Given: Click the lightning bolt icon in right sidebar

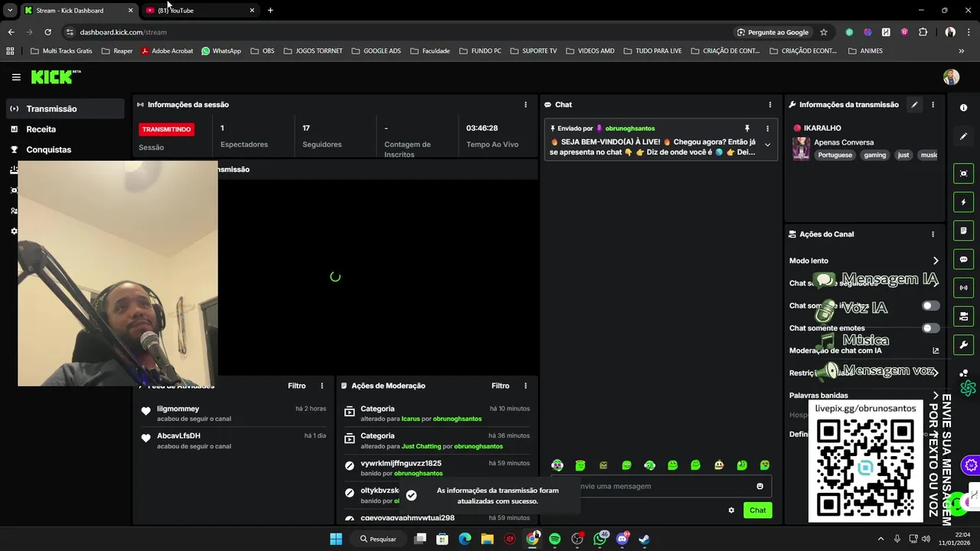Looking at the screenshot, I should click(963, 202).
